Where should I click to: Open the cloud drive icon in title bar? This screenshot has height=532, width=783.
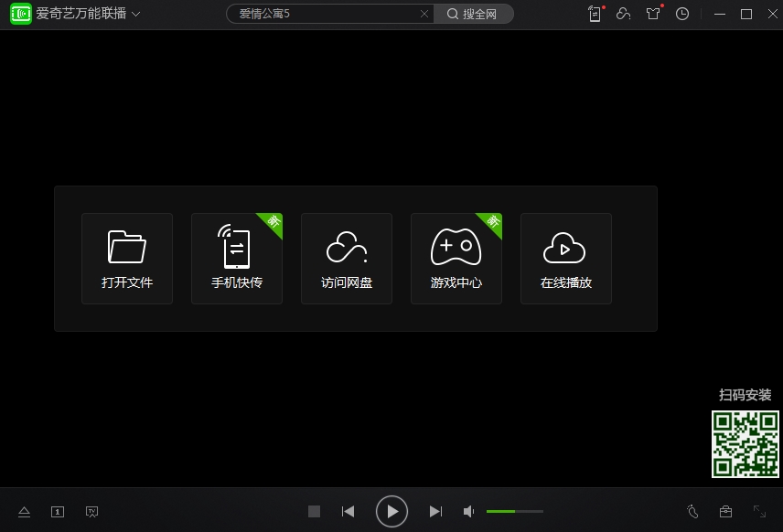pos(623,14)
